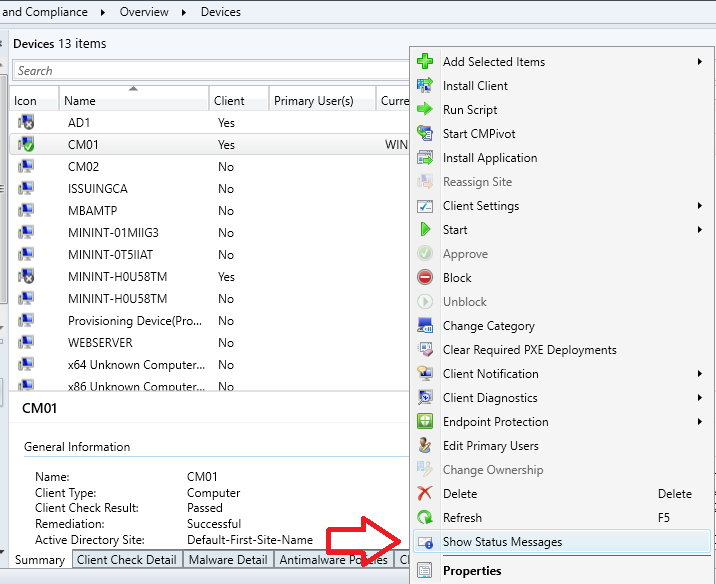Click the Install Client icon
Image resolution: width=716 pixels, height=584 pixels.
[x=425, y=85]
